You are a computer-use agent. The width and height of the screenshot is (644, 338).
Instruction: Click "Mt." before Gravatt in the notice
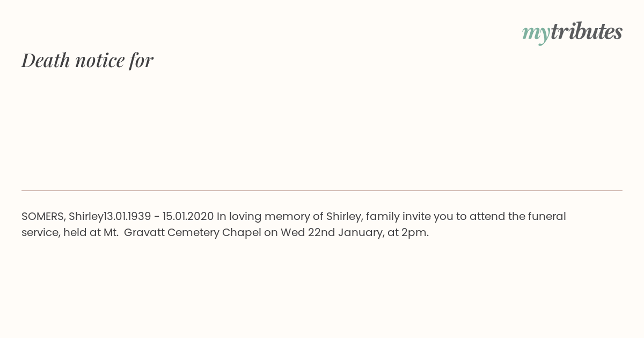point(111,233)
